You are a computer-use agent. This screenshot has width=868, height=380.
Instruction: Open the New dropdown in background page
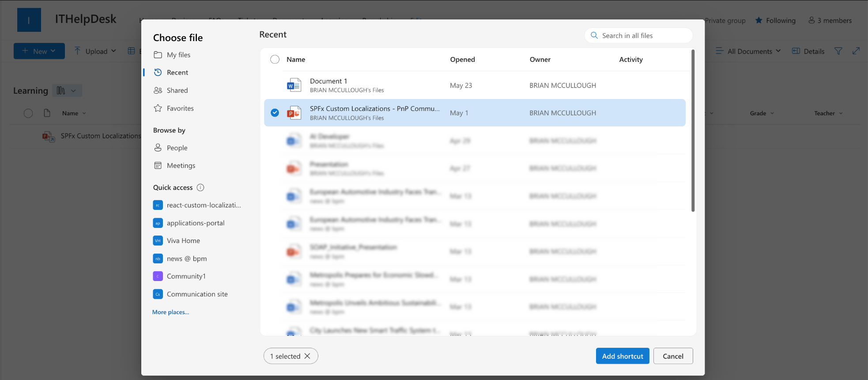(x=39, y=51)
